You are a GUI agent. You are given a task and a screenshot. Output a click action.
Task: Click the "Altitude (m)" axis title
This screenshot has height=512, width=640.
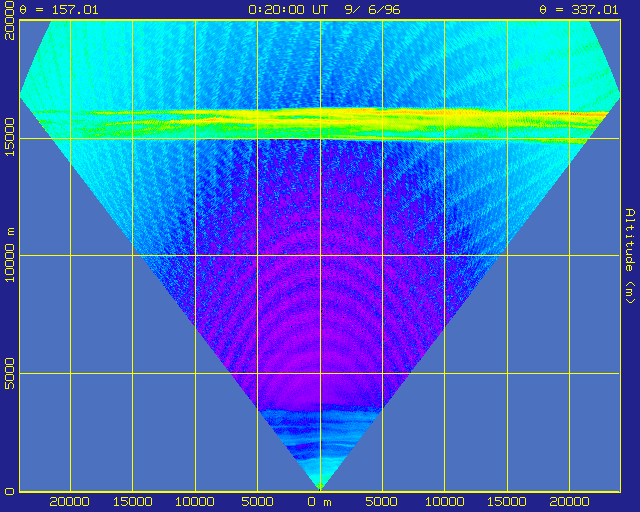point(631,256)
